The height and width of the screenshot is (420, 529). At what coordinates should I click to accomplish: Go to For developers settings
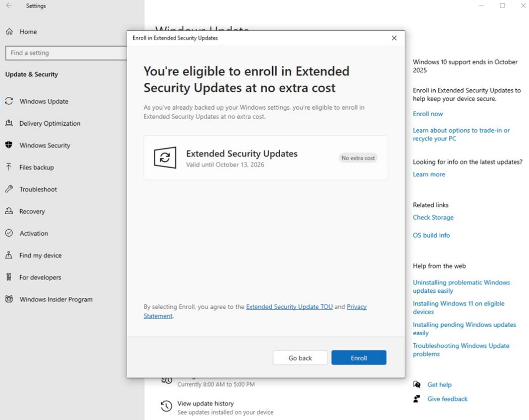click(x=40, y=277)
